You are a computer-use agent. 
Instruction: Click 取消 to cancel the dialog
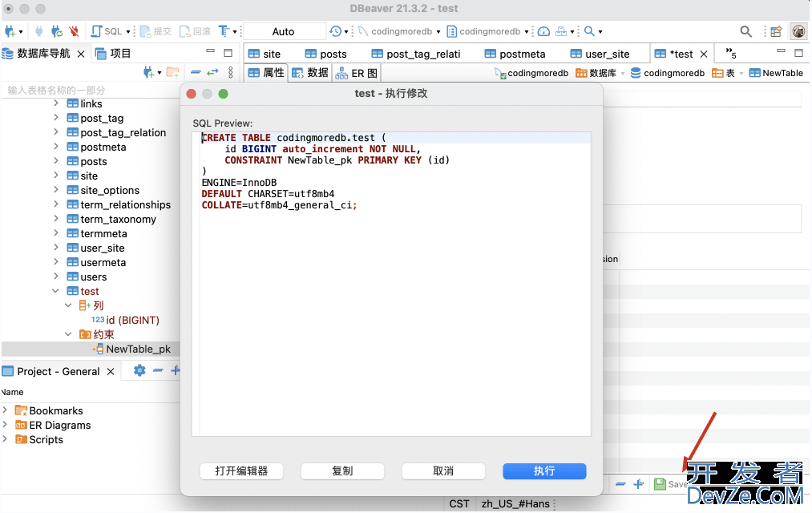click(443, 471)
